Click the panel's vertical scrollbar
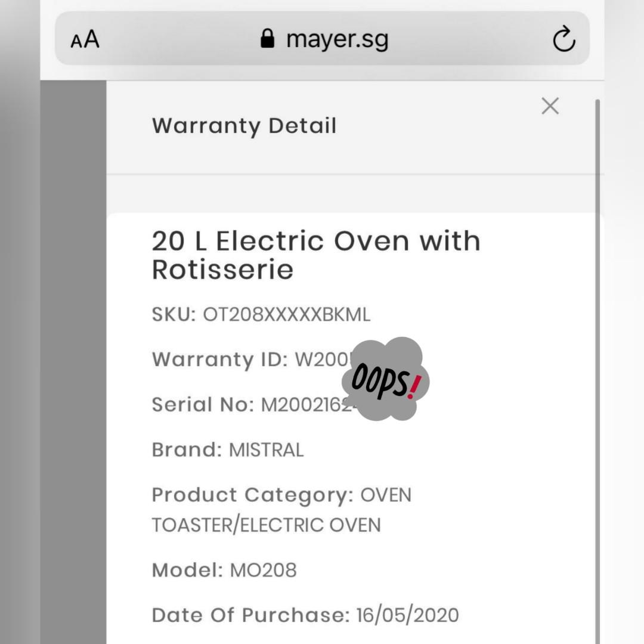Screen dimensions: 644x644 597,358
